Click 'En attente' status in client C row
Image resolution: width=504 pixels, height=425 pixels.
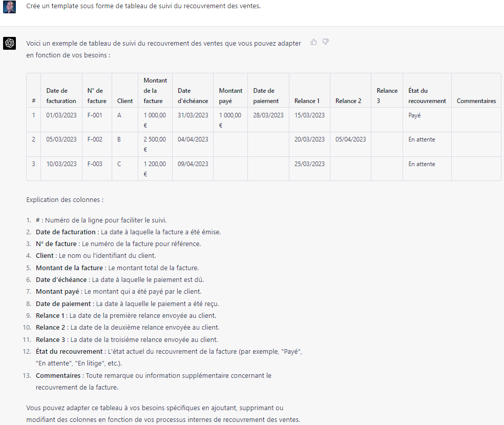click(x=422, y=164)
